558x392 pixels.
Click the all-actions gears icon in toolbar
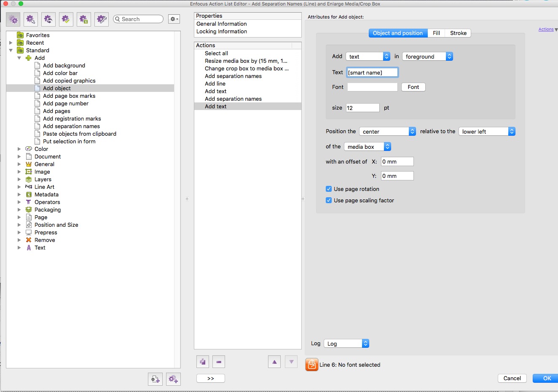(13, 19)
